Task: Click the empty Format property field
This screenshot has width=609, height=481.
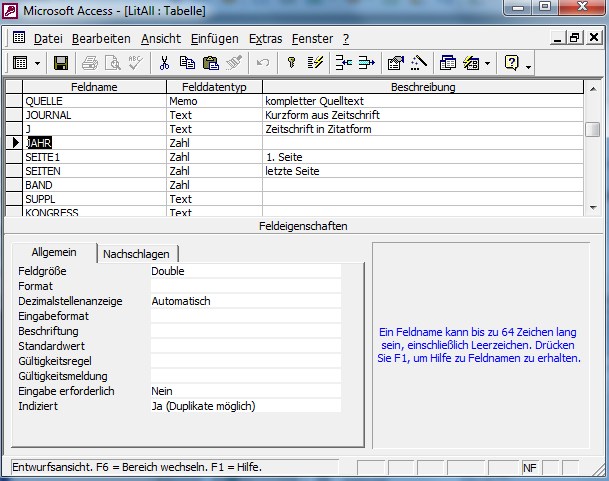Action: coord(246,286)
